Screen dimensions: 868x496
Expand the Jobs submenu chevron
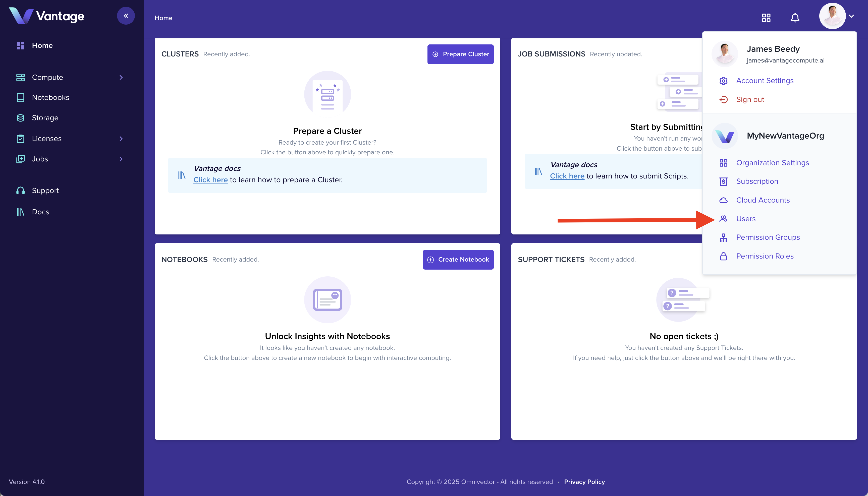tap(121, 159)
